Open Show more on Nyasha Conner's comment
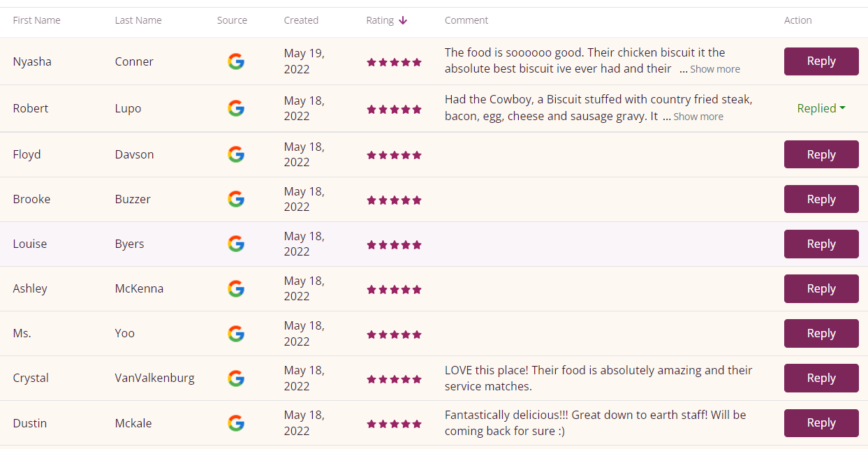Viewport: 868px width, 449px height. 714,68
